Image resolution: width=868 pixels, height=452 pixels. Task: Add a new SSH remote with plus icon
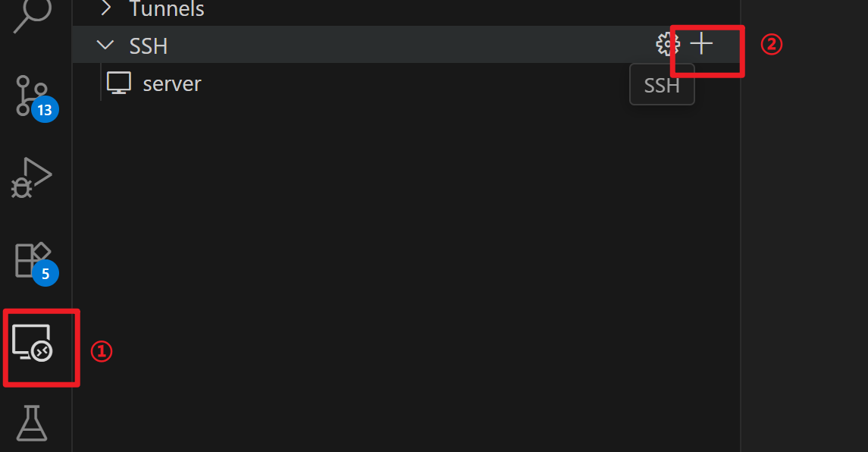[701, 44]
